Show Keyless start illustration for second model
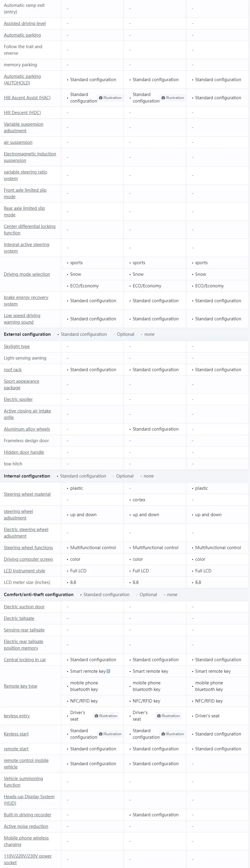The height and width of the screenshot is (868, 250). [x=173, y=734]
